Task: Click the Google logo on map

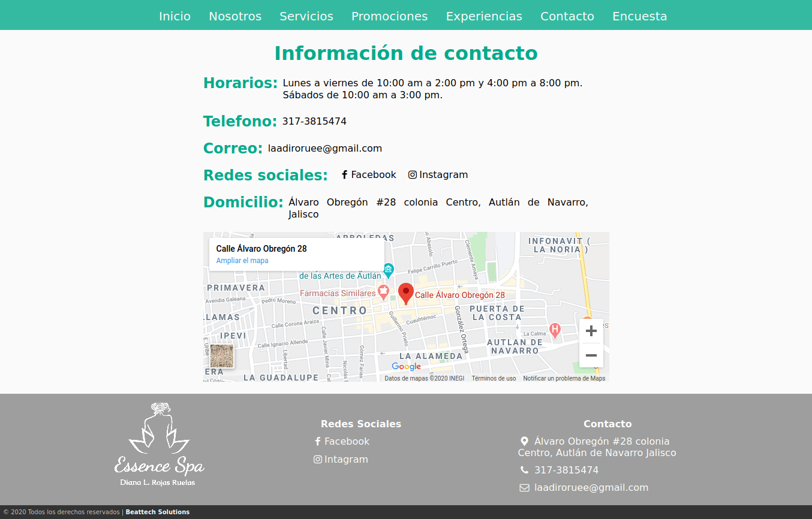Action: 406,366
